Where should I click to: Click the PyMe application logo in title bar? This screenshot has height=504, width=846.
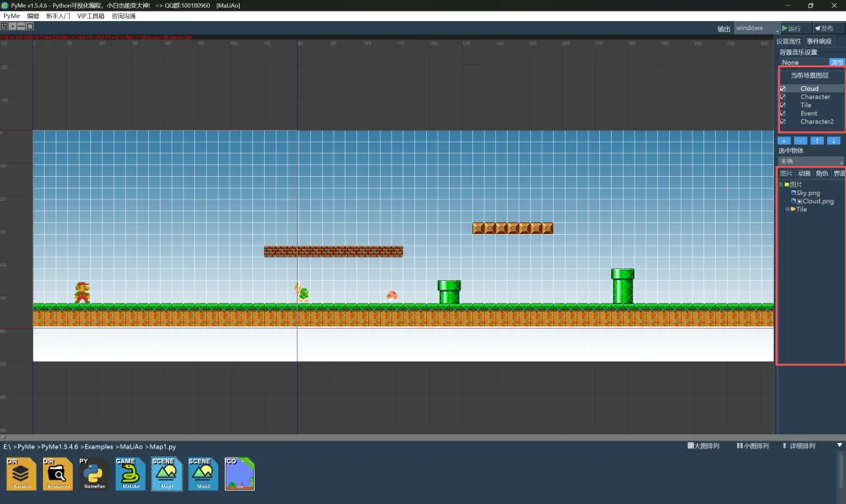pyautogui.click(x=5, y=5)
